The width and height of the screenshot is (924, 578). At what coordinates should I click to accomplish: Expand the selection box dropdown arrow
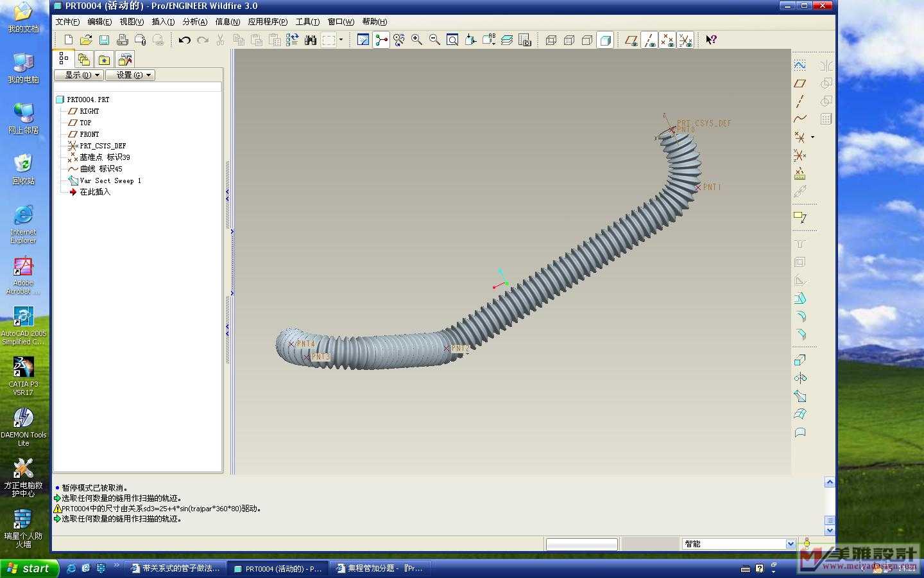tap(341, 40)
